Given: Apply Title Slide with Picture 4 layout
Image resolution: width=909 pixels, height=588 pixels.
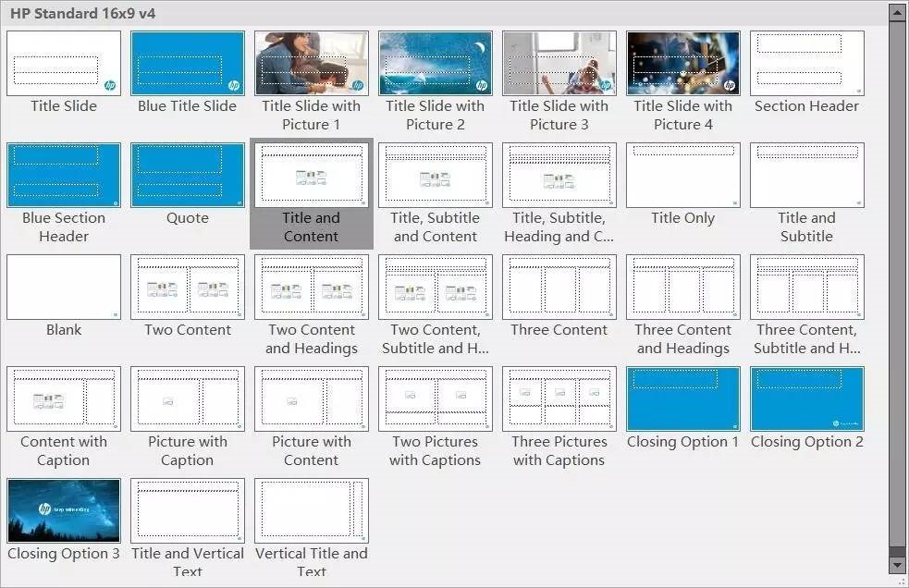Looking at the screenshot, I should coord(683,64).
